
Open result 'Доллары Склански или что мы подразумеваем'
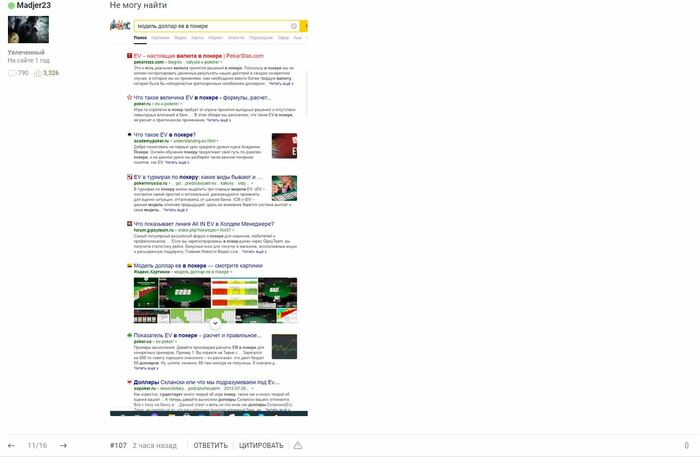coord(207,382)
